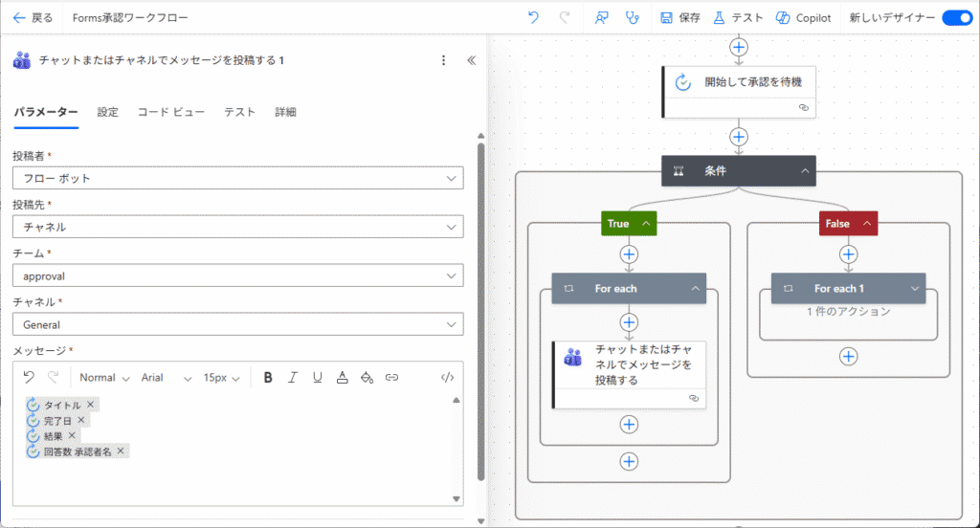Collapse the True branch
Screen dimensions: 980x528
click(646, 223)
